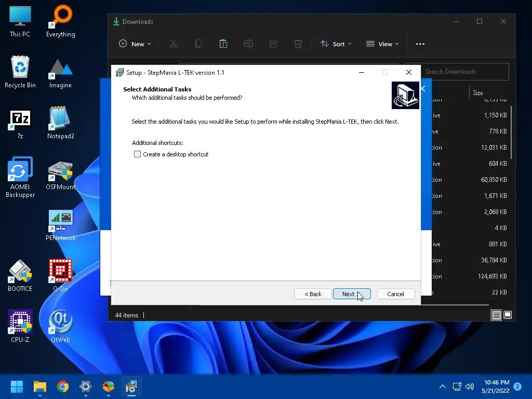532x399 pixels.
Task: Open the Recycle Bin icon
Action: [20, 72]
